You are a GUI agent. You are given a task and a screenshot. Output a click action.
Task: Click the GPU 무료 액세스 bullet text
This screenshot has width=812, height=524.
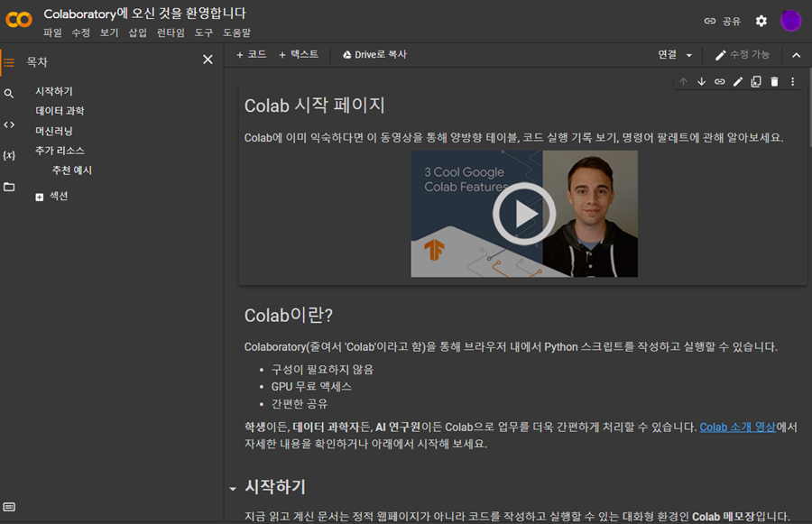coord(311,387)
